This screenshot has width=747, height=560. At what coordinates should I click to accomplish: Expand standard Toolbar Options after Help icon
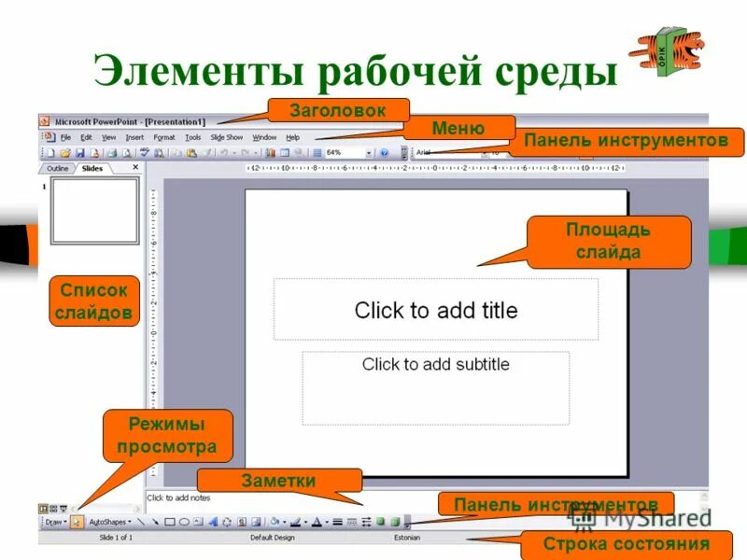[404, 153]
